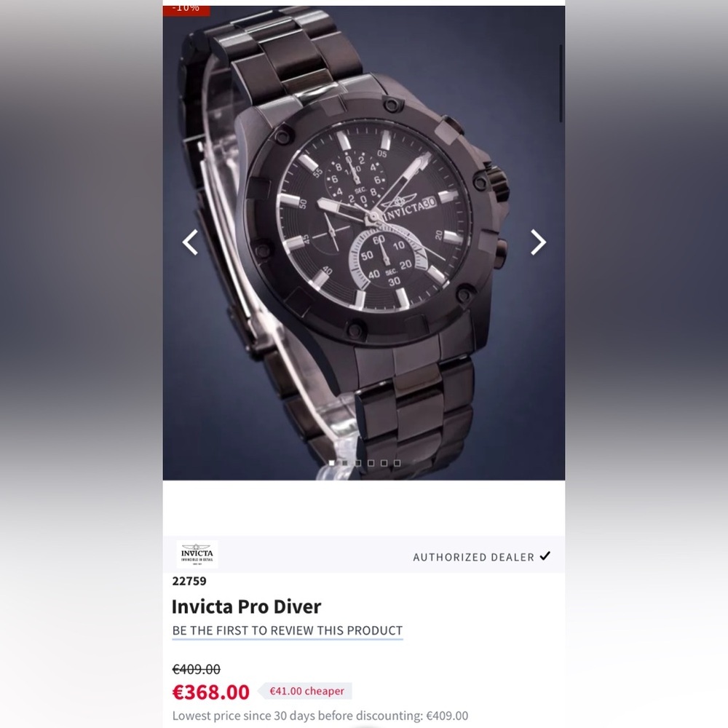Go to the fourth carousel indicator dot

click(371, 463)
